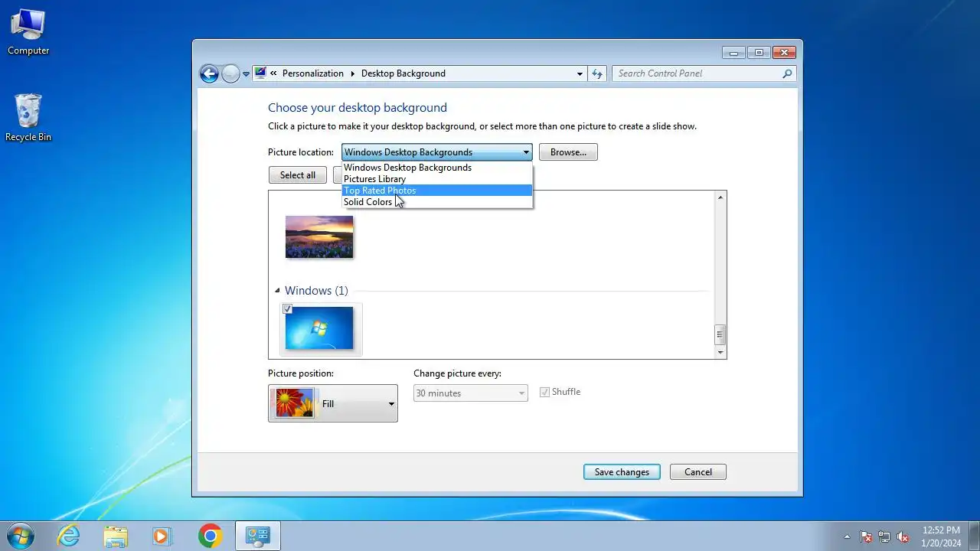
Task: Open the Windows Start menu
Action: coord(20,536)
